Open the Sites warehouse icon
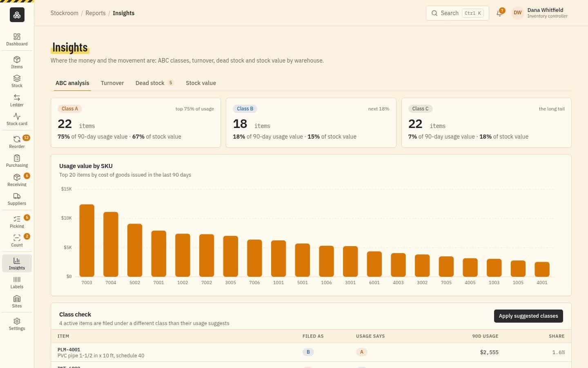The height and width of the screenshot is (368, 588). (17, 301)
